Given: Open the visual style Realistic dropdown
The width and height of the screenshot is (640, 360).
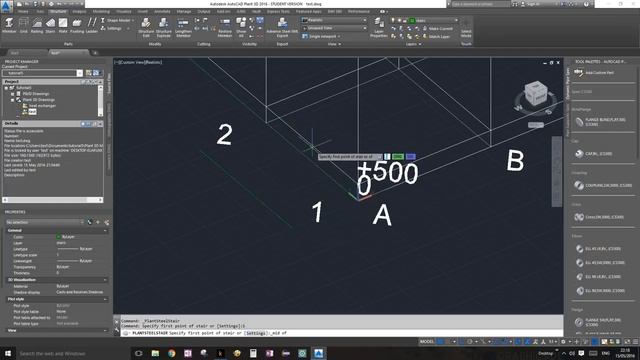Looking at the screenshot, I should pos(334,20).
